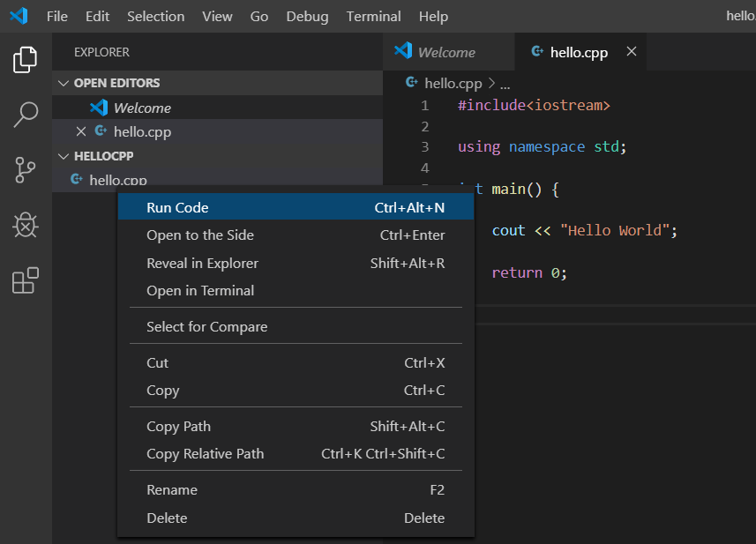Choose Run Code from context menu
Viewport: 756px width, 544px height.
[296, 207]
